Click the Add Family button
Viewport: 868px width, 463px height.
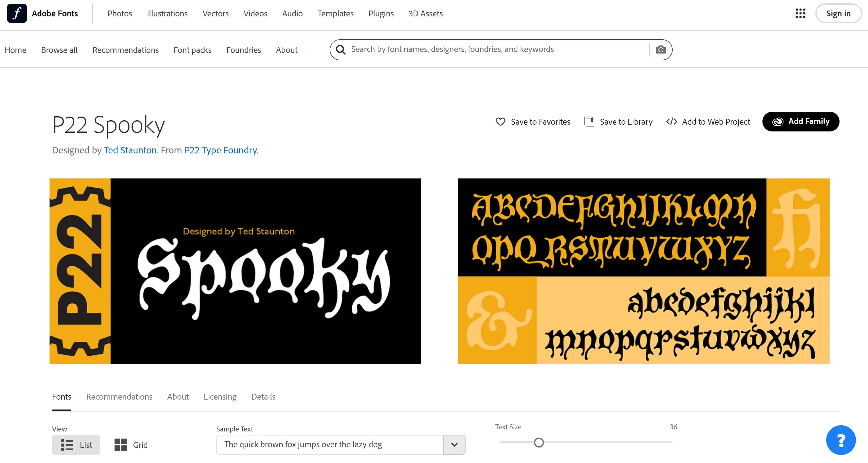[x=801, y=121]
